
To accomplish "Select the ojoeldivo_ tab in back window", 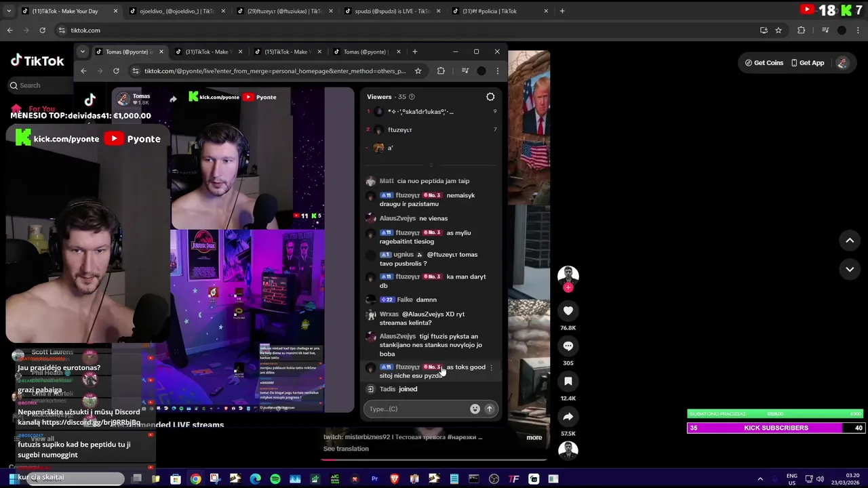I will click(176, 11).
